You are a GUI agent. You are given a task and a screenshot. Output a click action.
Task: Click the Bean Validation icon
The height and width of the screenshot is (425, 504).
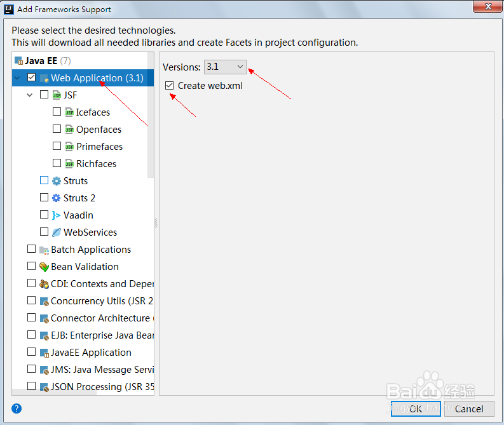tap(44, 267)
